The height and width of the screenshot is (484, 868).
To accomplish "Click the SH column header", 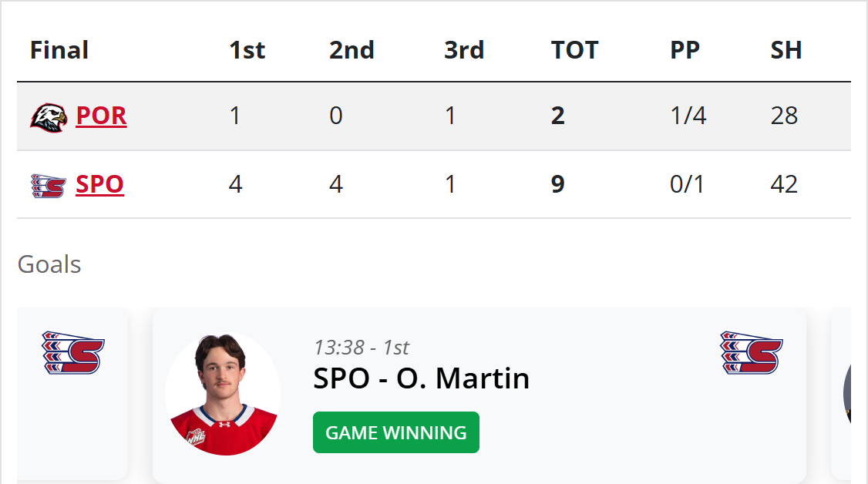I will 786,50.
